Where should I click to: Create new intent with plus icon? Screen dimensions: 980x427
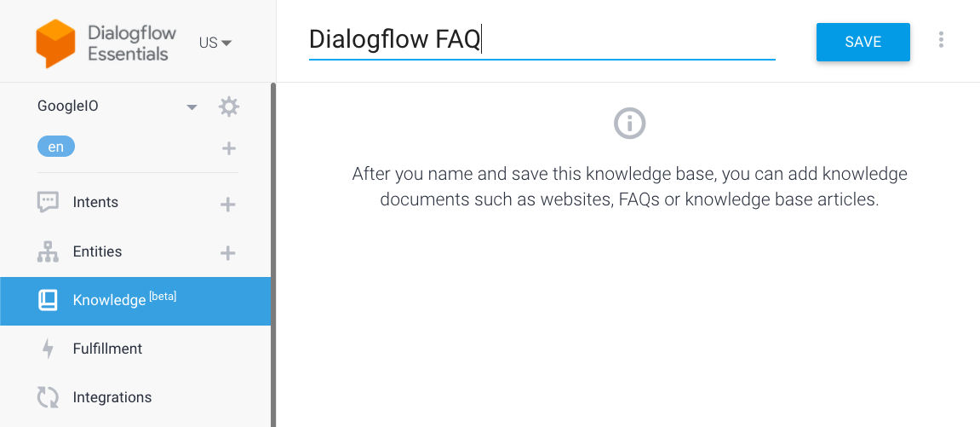(x=227, y=205)
